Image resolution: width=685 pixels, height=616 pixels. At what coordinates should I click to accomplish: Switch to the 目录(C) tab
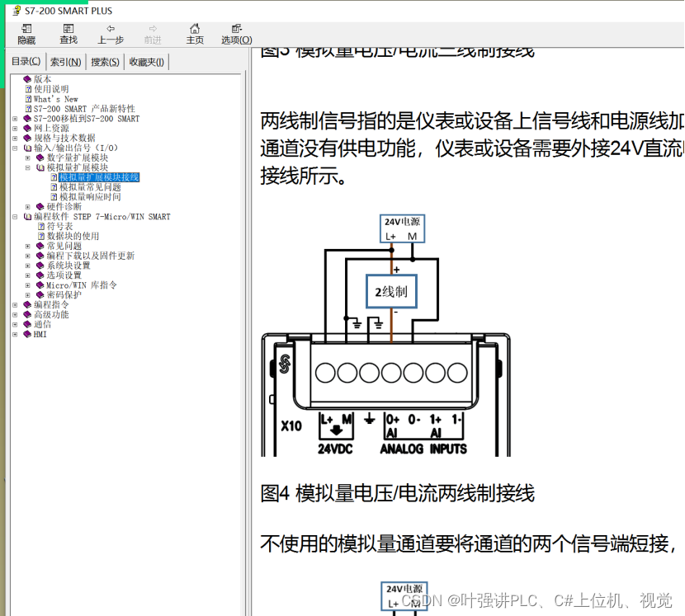pos(26,62)
